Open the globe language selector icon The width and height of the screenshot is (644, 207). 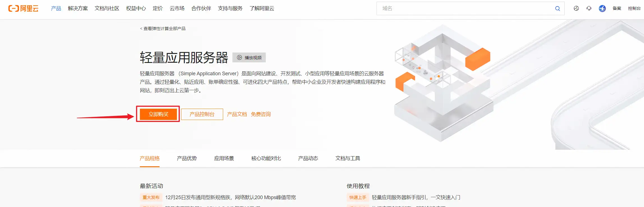coord(576,8)
